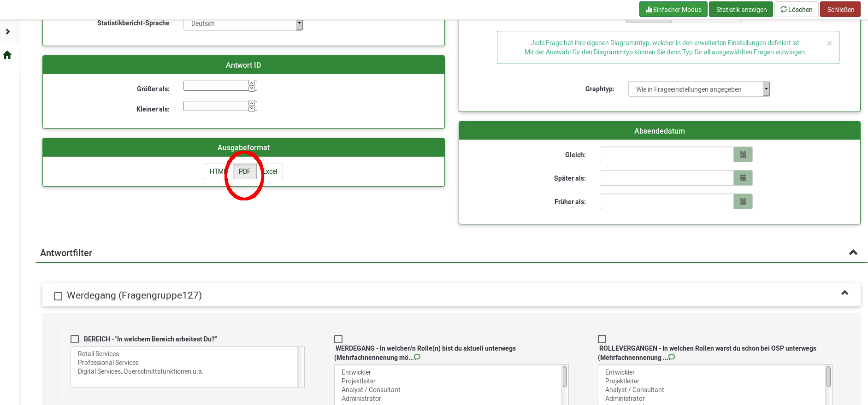Focus the Gleich date input field
The width and height of the screenshot is (868, 405).
(667, 155)
